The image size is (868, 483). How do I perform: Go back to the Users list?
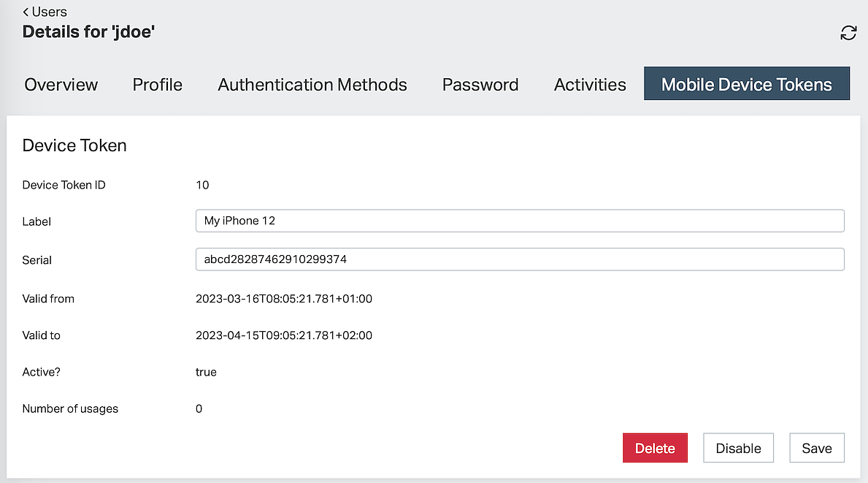coord(45,12)
